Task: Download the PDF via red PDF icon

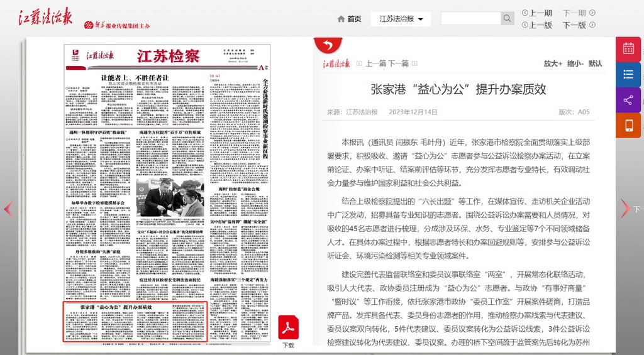Action: [288, 327]
